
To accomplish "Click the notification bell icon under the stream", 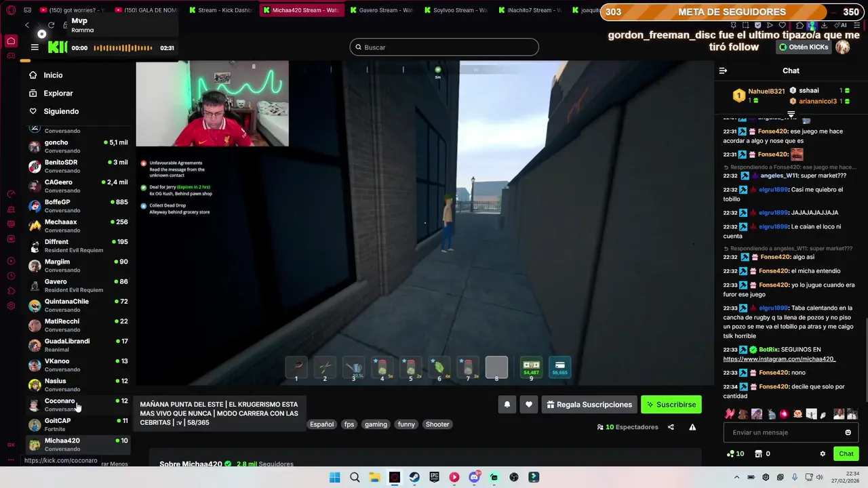I will (507, 405).
